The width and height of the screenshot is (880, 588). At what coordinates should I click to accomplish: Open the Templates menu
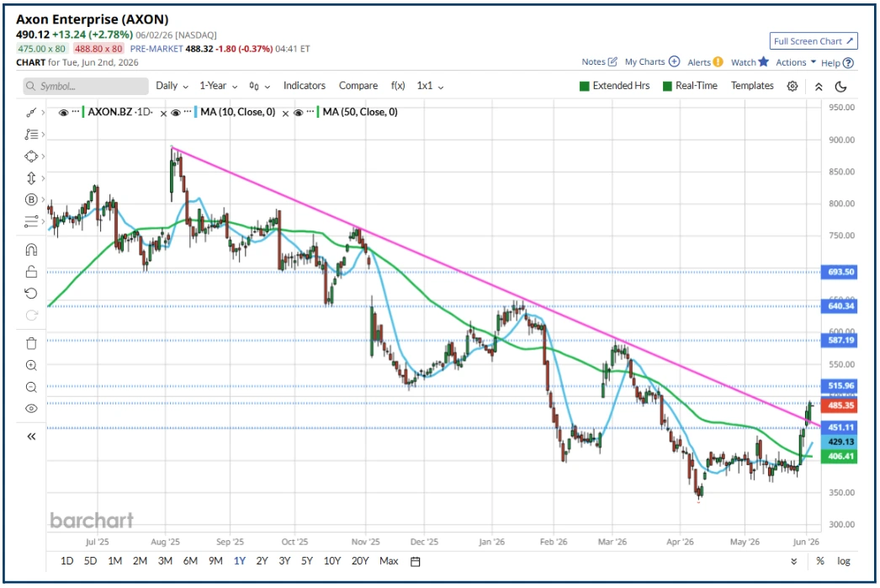(752, 86)
